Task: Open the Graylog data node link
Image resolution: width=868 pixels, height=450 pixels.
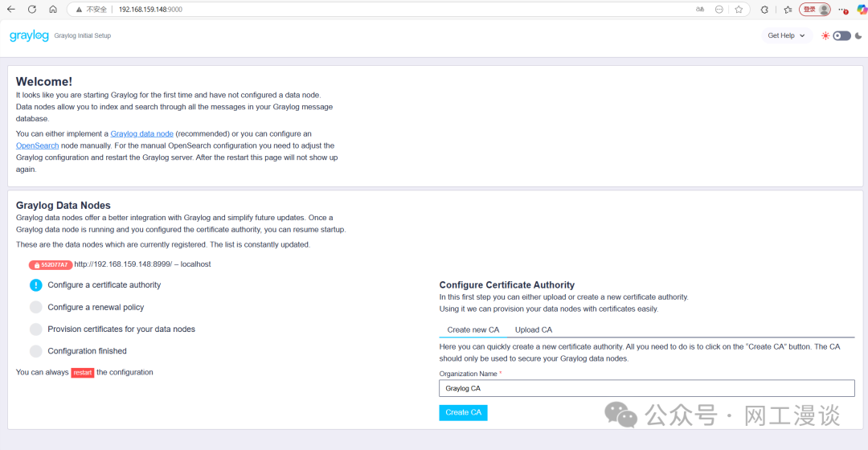Action: 141,133
